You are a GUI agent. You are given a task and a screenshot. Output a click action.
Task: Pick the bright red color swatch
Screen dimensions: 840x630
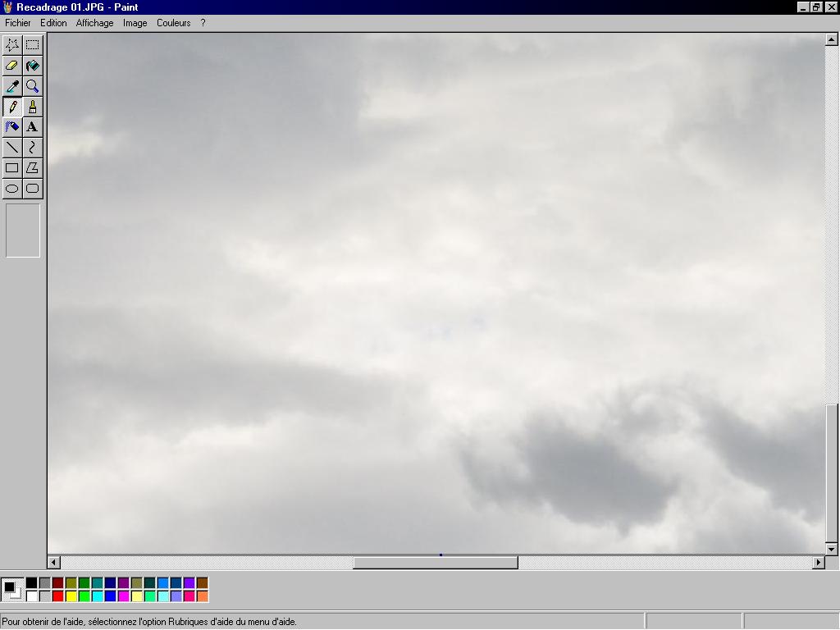[57, 596]
